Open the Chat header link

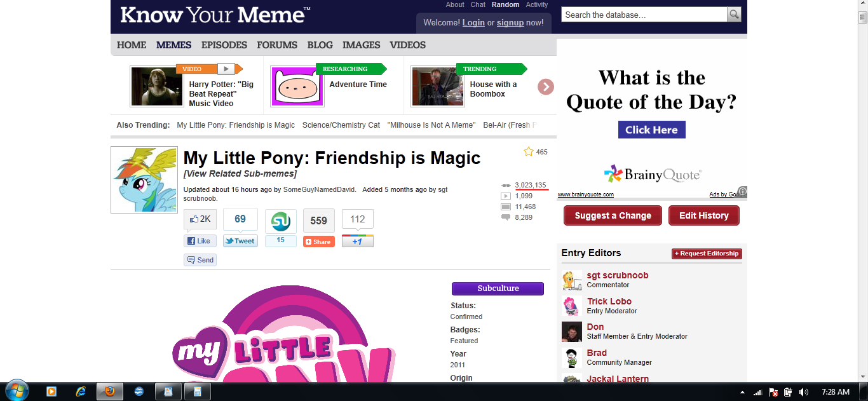[x=478, y=4]
